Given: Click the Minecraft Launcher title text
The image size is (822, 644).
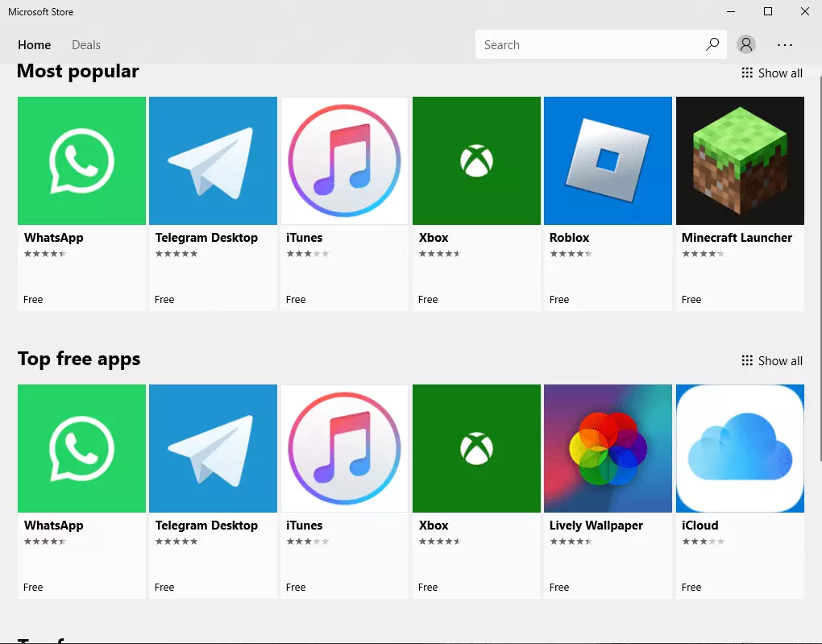Looking at the screenshot, I should coord(737,238).
